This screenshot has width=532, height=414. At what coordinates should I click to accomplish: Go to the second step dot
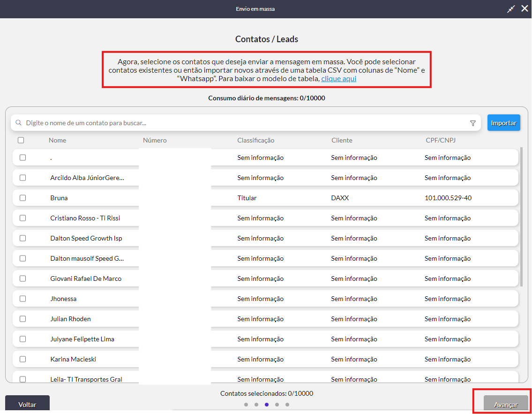[256, 405]
